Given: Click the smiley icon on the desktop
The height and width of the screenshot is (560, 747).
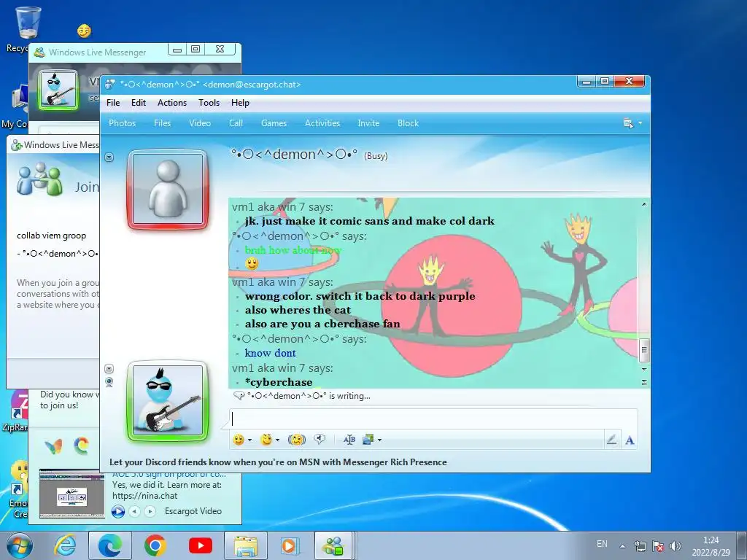Looking at the screenshot, I should [x=85, y=31].
